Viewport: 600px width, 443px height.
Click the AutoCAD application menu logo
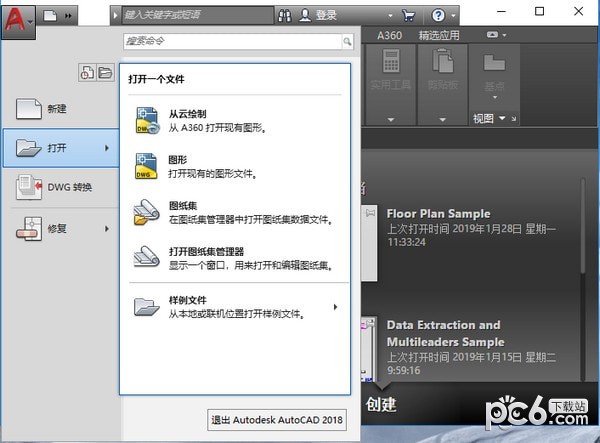click(x=18, y=16)
